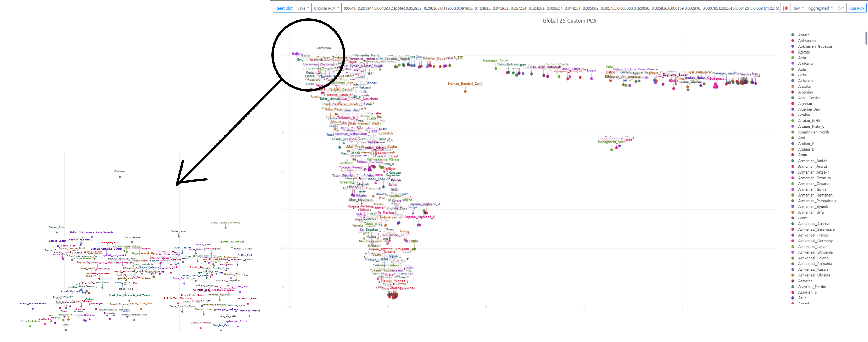The image size is (868, 342).
Task: Click the Madagascar_Vezo data point
Action: pos(612,150)
